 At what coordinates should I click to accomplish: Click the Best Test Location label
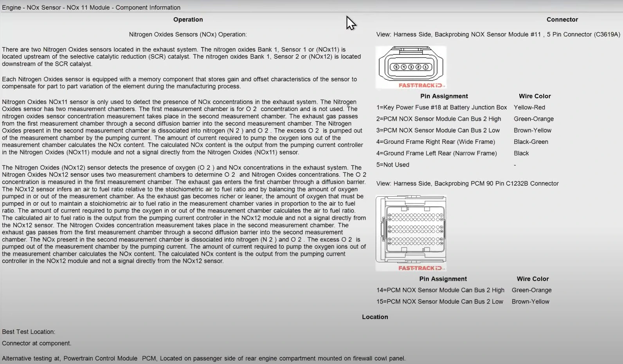[29, 332]
